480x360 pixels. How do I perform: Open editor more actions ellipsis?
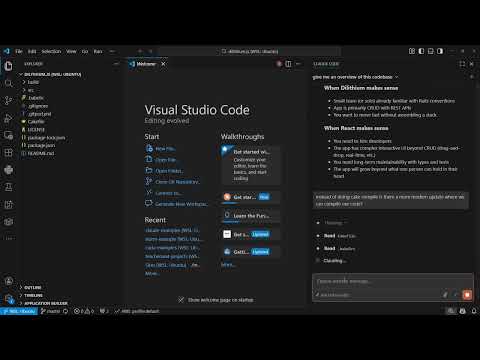point(298,64)
